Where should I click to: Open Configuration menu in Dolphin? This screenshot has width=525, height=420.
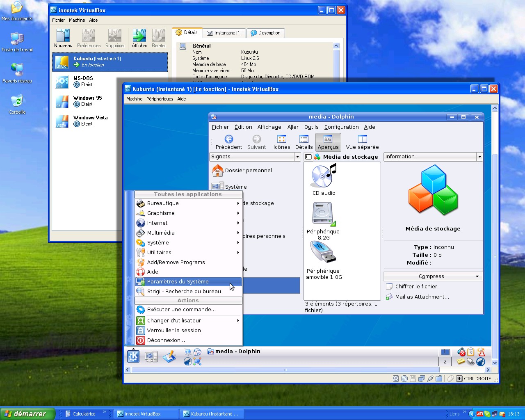click(x=341, y=127)
